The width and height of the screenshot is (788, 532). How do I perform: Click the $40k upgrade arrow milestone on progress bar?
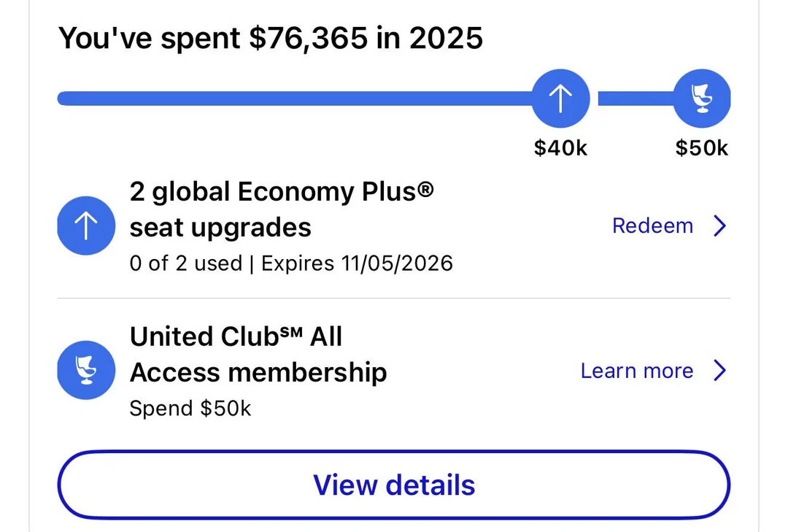coord(560,99)
